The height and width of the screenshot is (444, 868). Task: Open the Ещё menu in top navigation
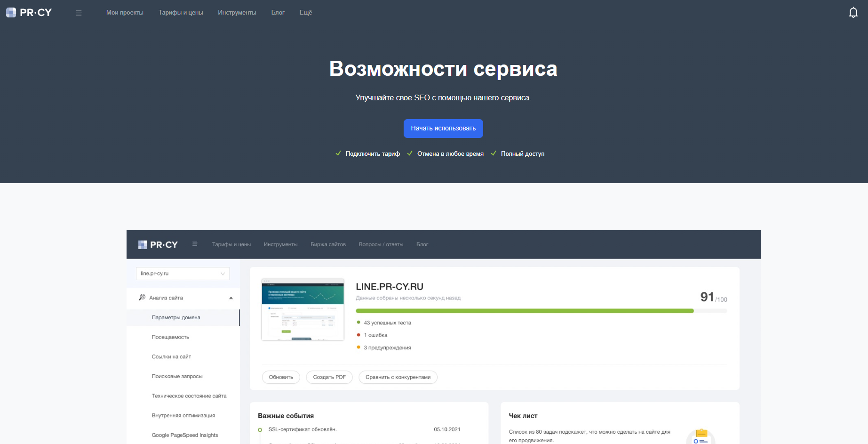(x=305, y=13)
